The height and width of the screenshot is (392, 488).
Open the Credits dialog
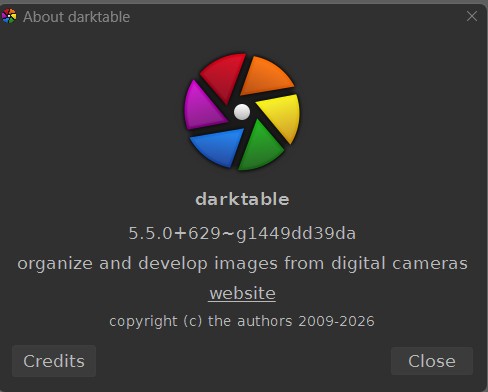pyautogui.click(x=54, y=361)
